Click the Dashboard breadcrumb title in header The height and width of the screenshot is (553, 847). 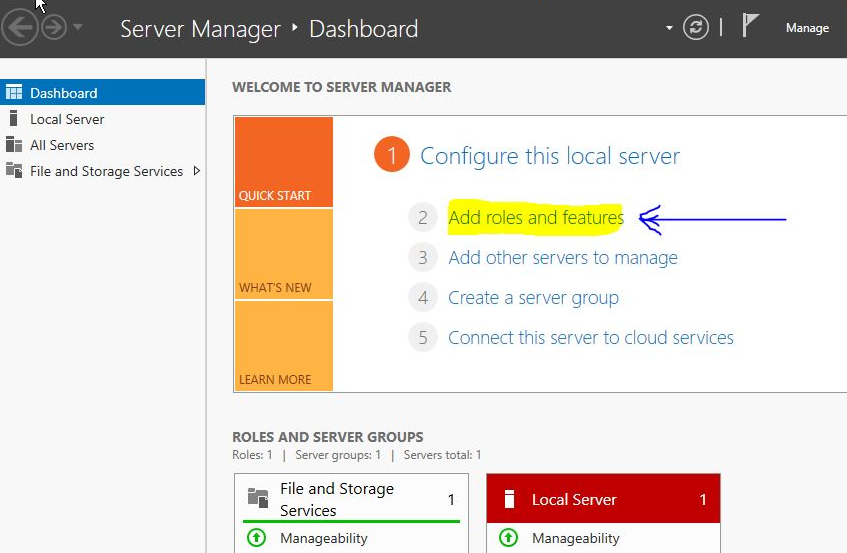tap(364, 29)
